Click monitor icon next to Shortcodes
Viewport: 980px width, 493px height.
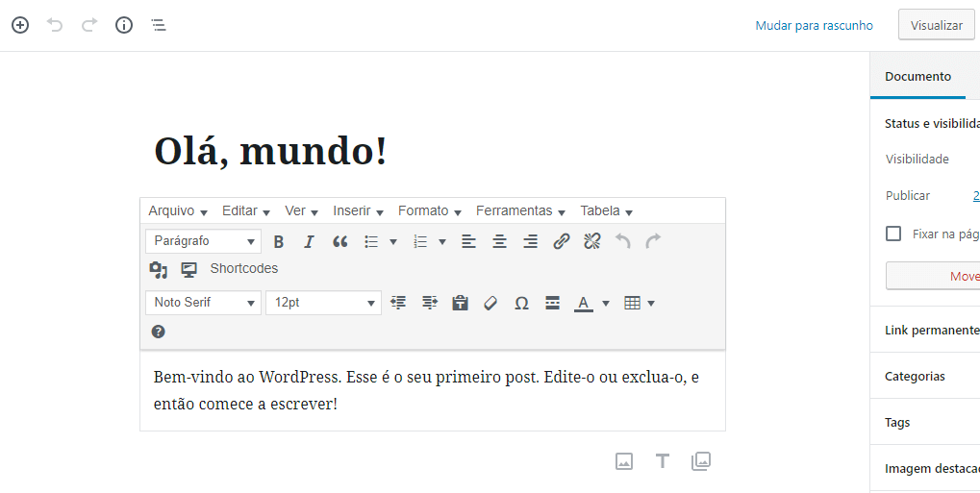coord(188,269)
